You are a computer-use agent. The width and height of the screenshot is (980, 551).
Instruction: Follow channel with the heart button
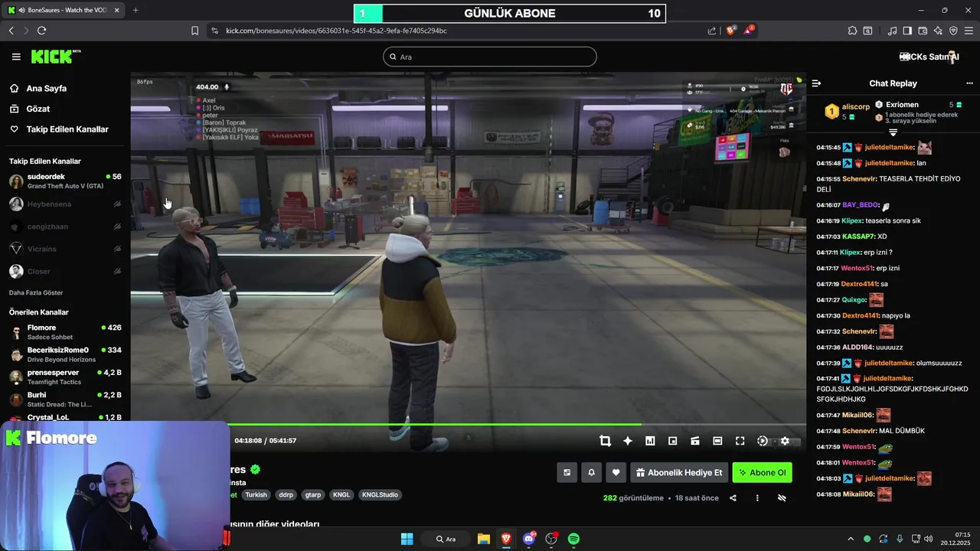[x=616, y=473]
